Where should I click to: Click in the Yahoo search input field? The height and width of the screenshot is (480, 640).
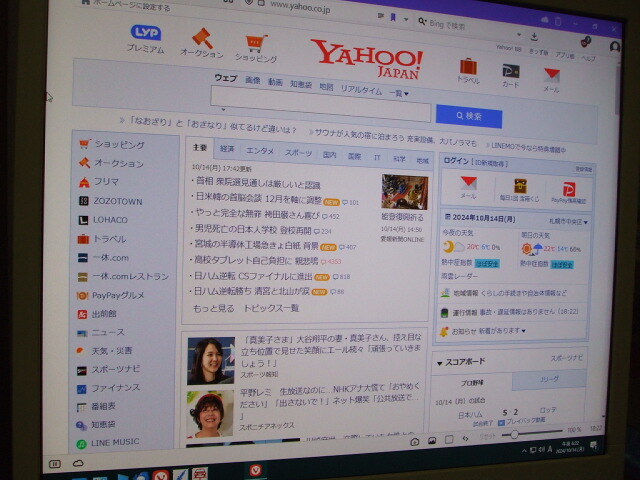[321, 103]
